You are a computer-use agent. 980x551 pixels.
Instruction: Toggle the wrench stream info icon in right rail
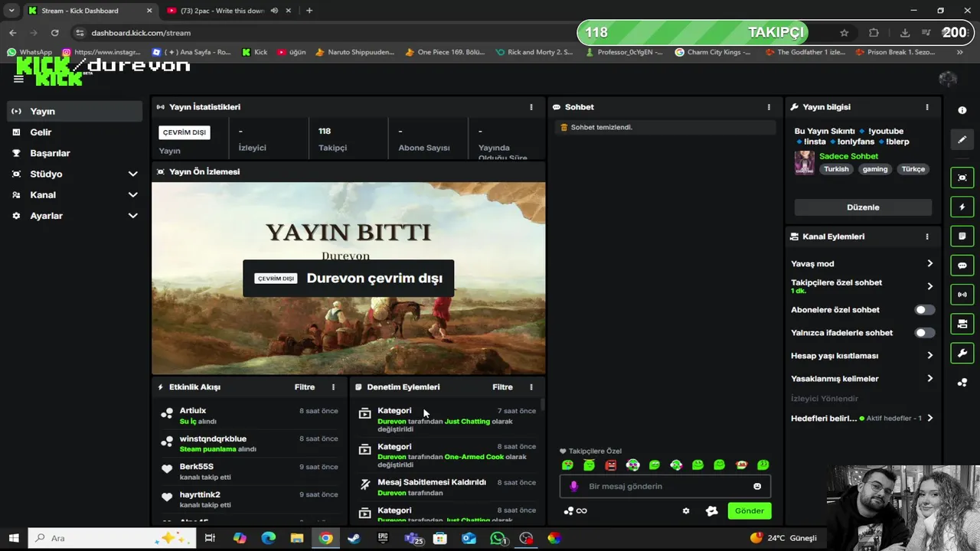(x=962, y=353)
